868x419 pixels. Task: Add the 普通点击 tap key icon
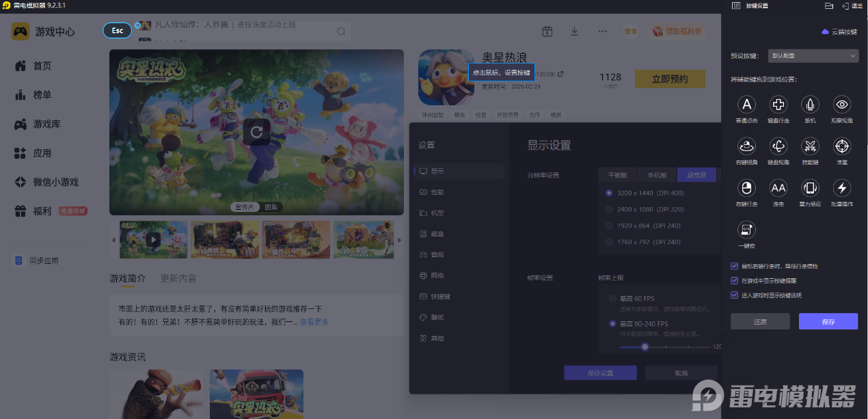pyautogui.click(x=746, y=105)
